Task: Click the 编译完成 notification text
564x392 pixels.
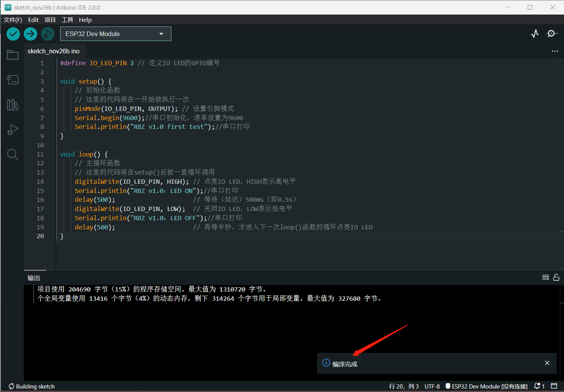Action: point(345,364)
